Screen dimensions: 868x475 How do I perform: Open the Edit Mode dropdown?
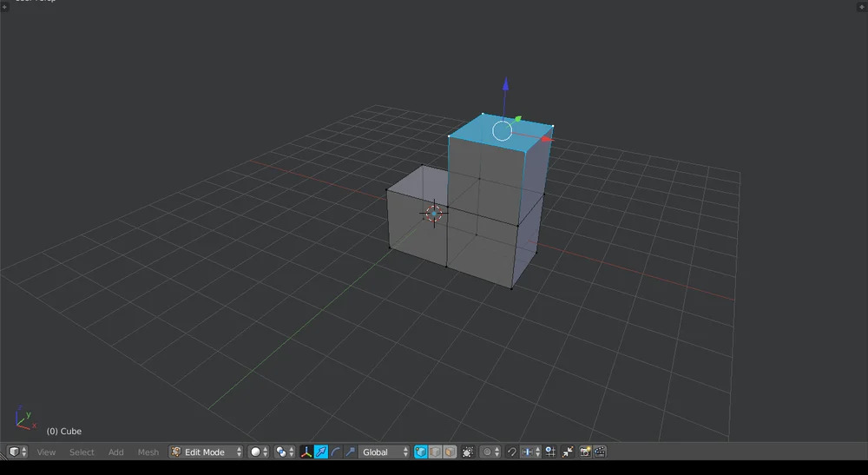[207, 452]
